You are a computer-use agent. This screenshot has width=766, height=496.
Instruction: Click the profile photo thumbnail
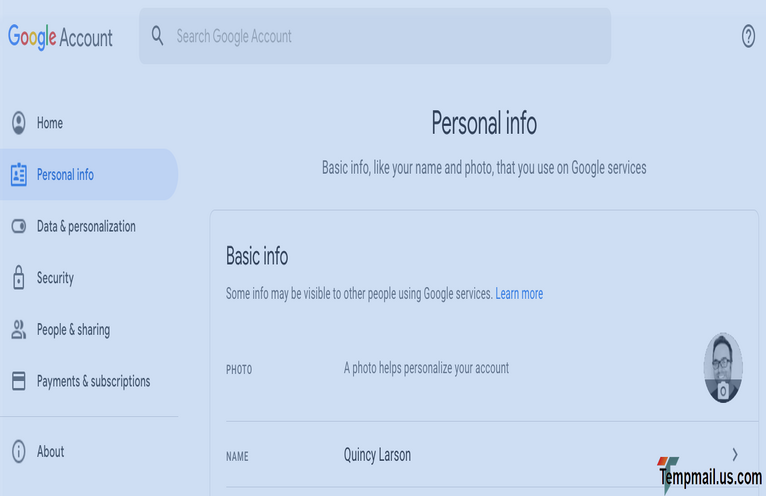pos(722,368)
